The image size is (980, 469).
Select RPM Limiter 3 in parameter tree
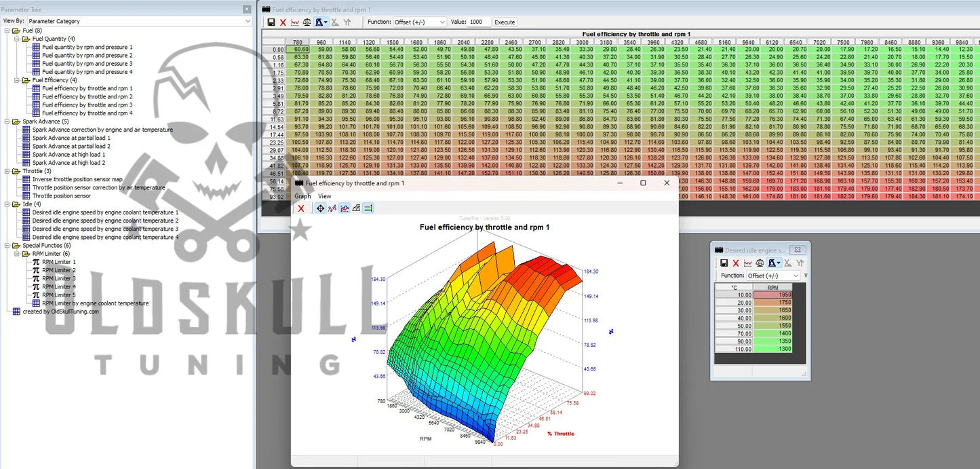click(x=58, y=278)
